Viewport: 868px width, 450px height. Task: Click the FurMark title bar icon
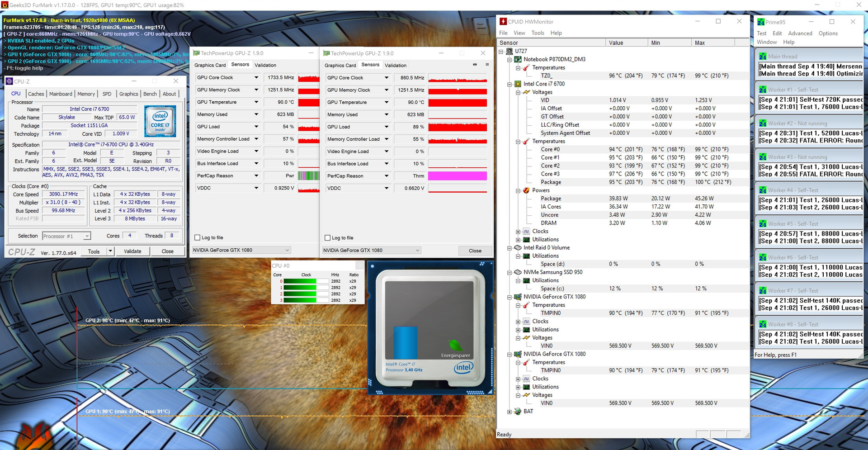tap(5, 5)
